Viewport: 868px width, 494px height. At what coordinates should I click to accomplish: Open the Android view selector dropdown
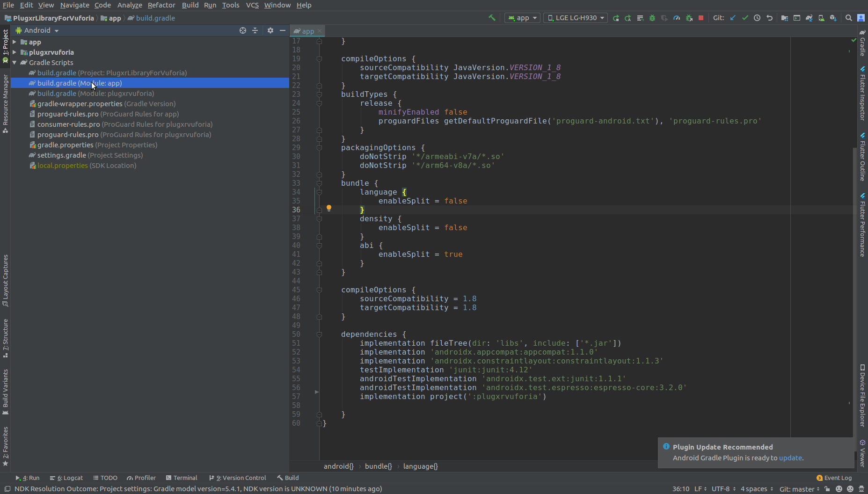[37, 30]
